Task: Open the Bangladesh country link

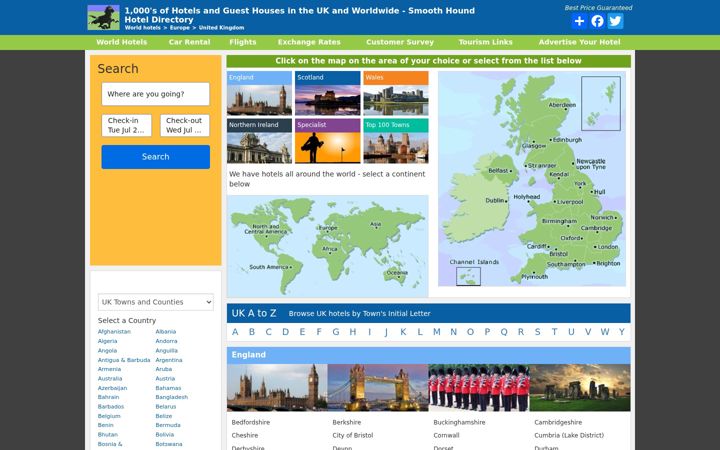Action: [x=172, y=397]
